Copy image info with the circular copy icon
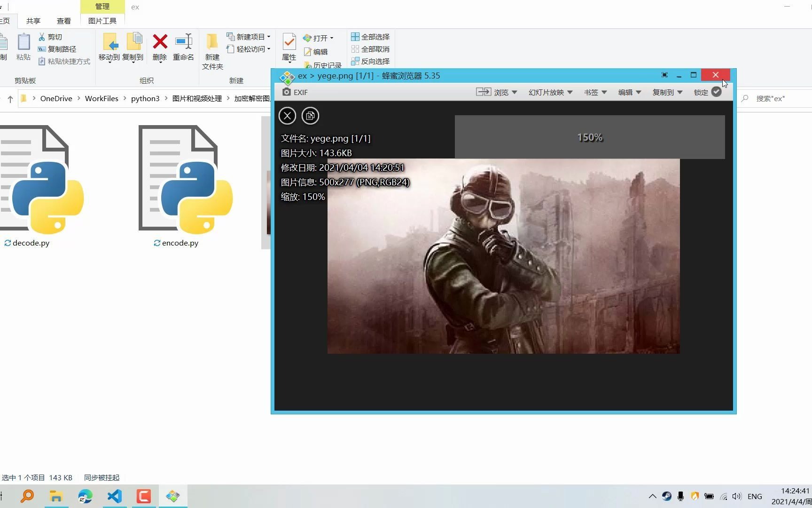This screenshot has width=812, height=508. pyautogui.click(x=310, y=116)
